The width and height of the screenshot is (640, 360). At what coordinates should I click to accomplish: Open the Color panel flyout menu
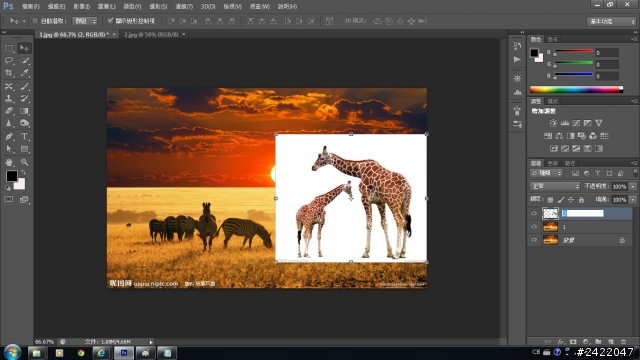point(634,39)
